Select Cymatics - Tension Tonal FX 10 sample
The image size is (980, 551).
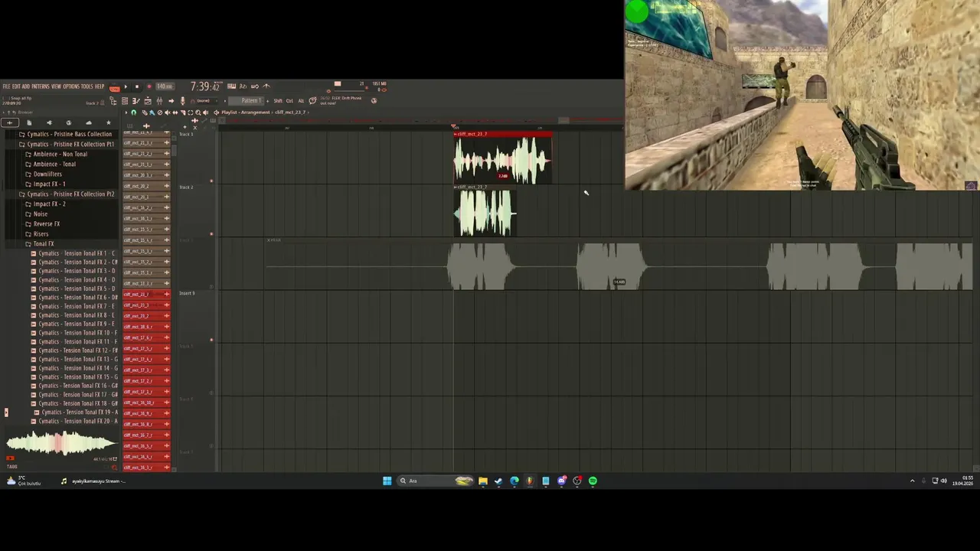click(76, 333)
